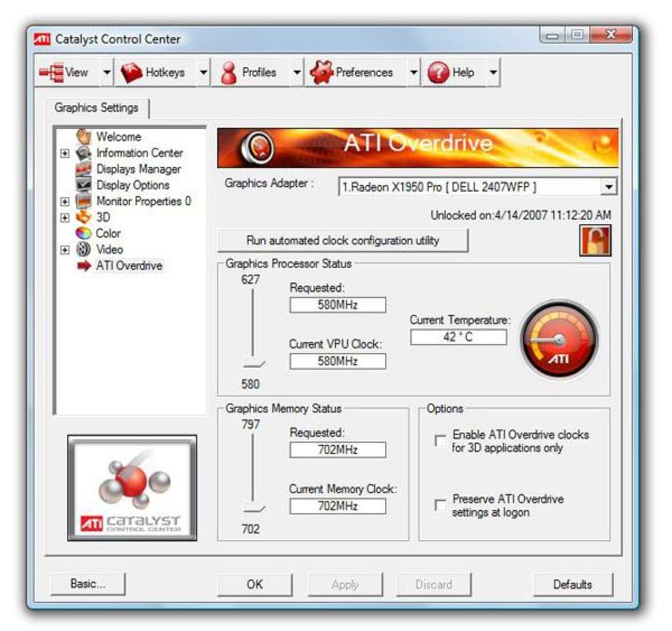Click the GPU Requested 580MHz field
672x631 pixels.
point(337,305)
